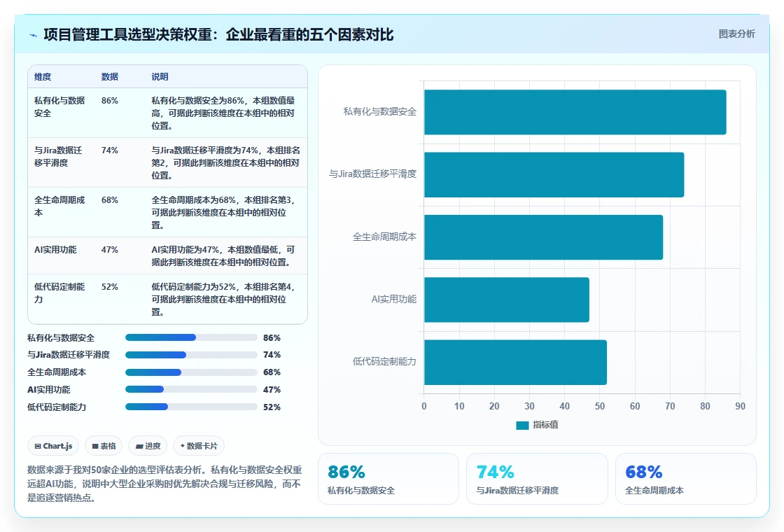Open the 74% 与Jira数据迁移平滑度 stat card
Screen dimensions: 784x532
point(537,479)
